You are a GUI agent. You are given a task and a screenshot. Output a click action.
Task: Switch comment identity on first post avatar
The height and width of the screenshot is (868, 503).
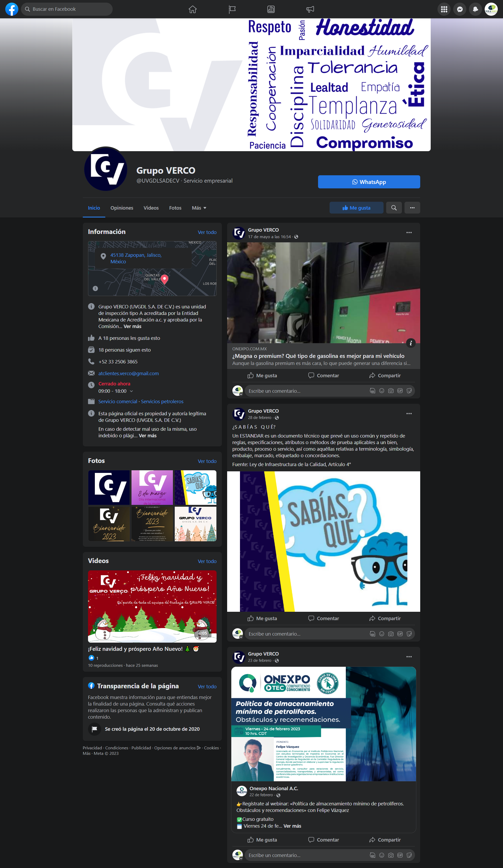[x=238, y=391]
